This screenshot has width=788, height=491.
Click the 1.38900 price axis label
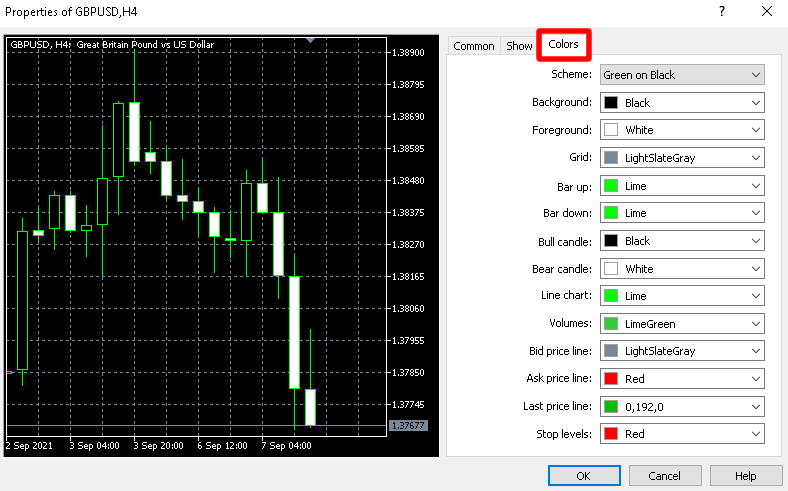coord(408,53)
